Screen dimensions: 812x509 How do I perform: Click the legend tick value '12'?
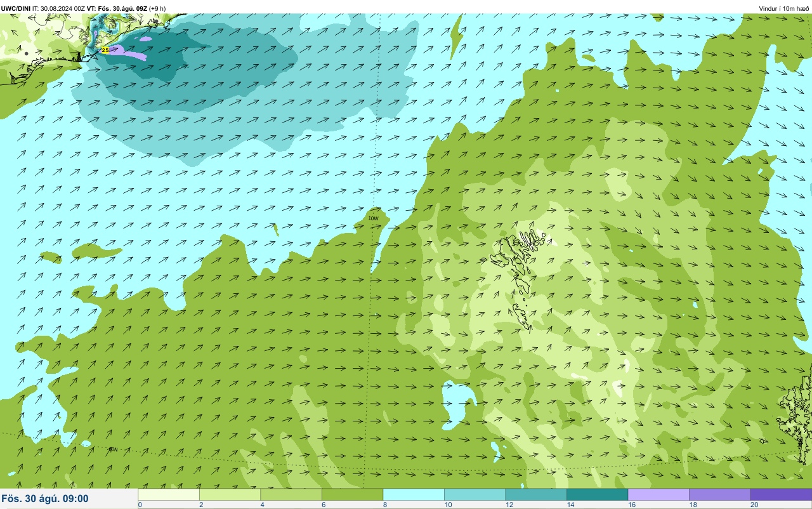[509, 505]
